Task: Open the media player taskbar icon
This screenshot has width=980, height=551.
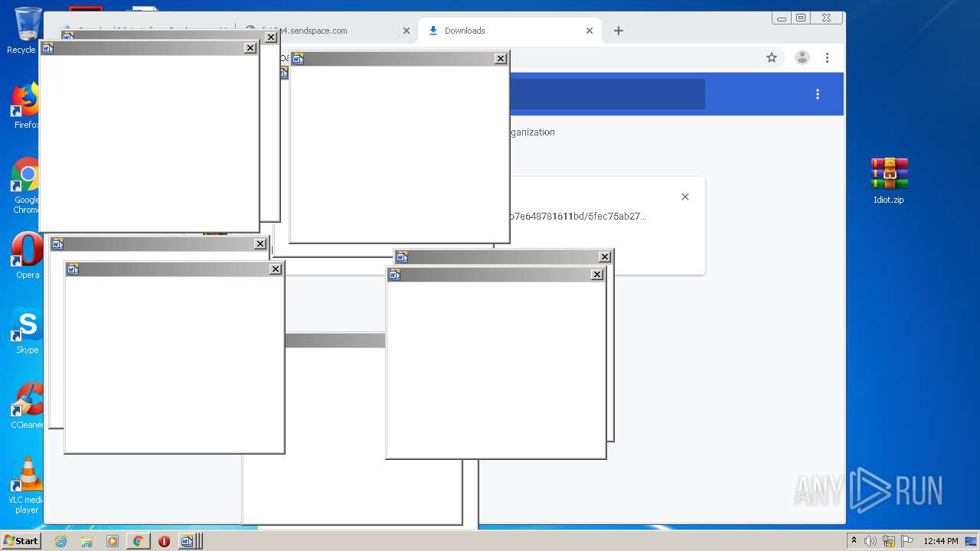Action: [x=113, y=541]
